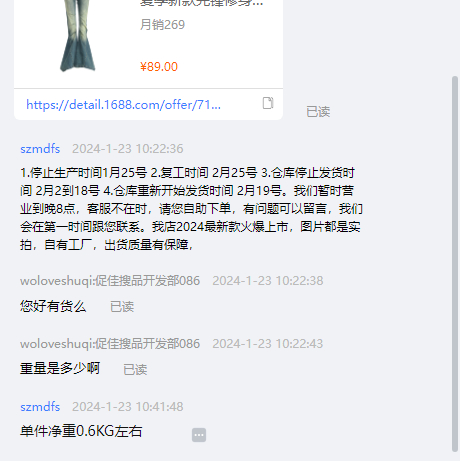Select the 您好有货么 message

pos(53,306)
